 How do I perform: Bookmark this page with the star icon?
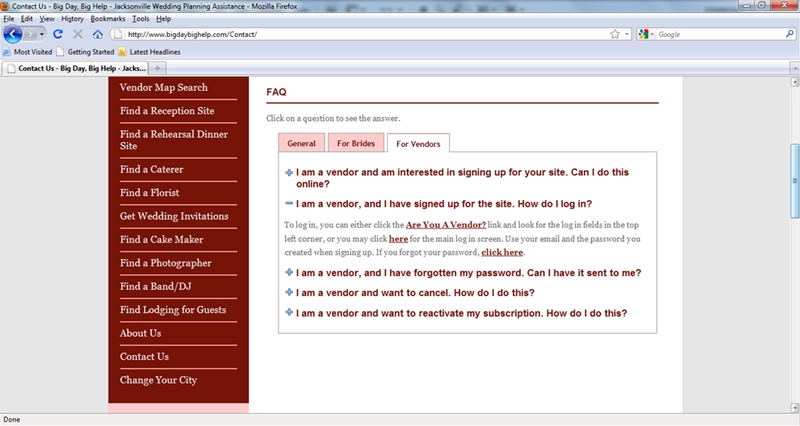click(615, 34)
